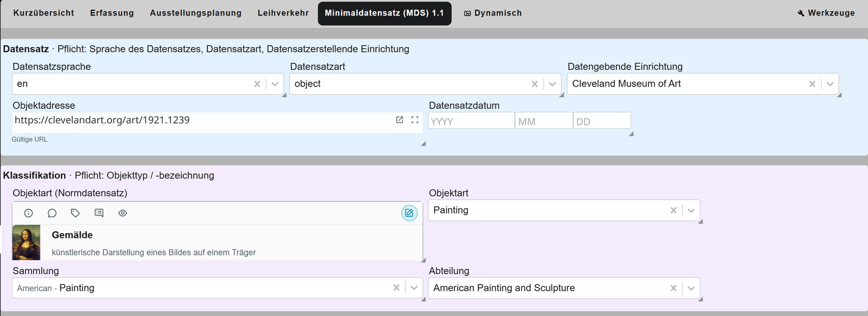This screenshot has width=868, height=316.
Task: Open the Datensatzart dropdown arrow
Action: (x=552, y=84)
